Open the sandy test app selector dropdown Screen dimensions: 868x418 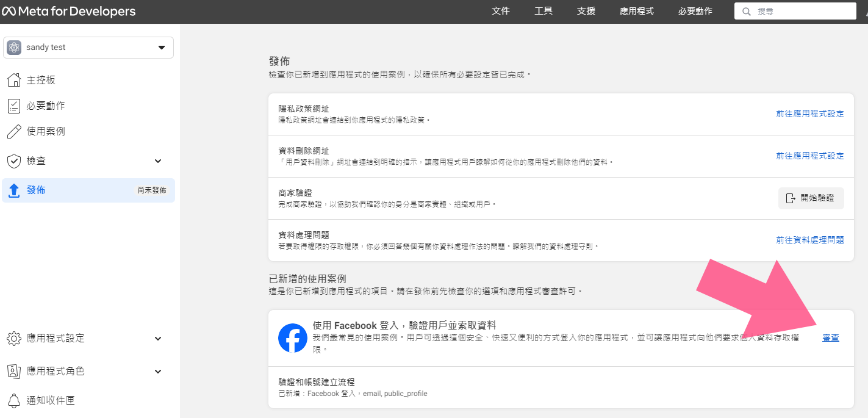[88, 48]
